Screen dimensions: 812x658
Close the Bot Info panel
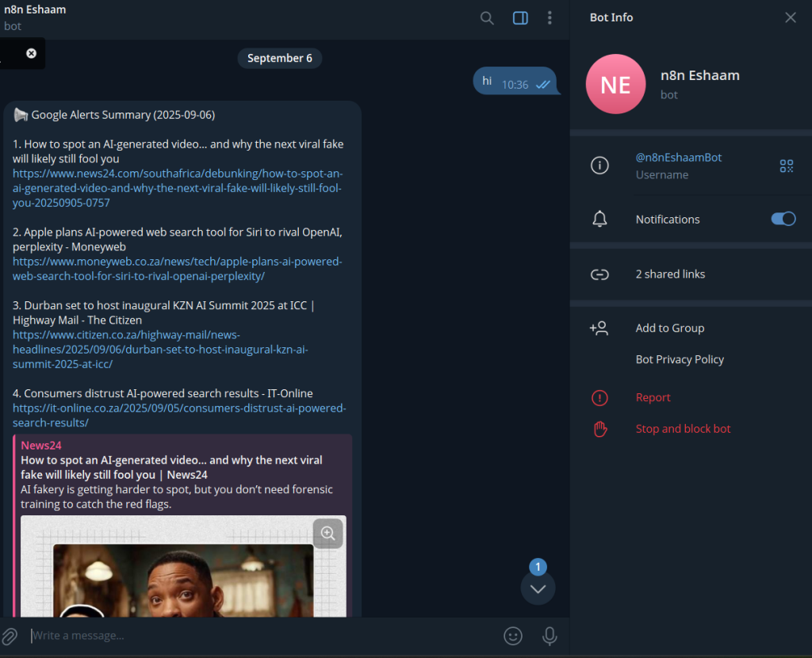[790, 17]
